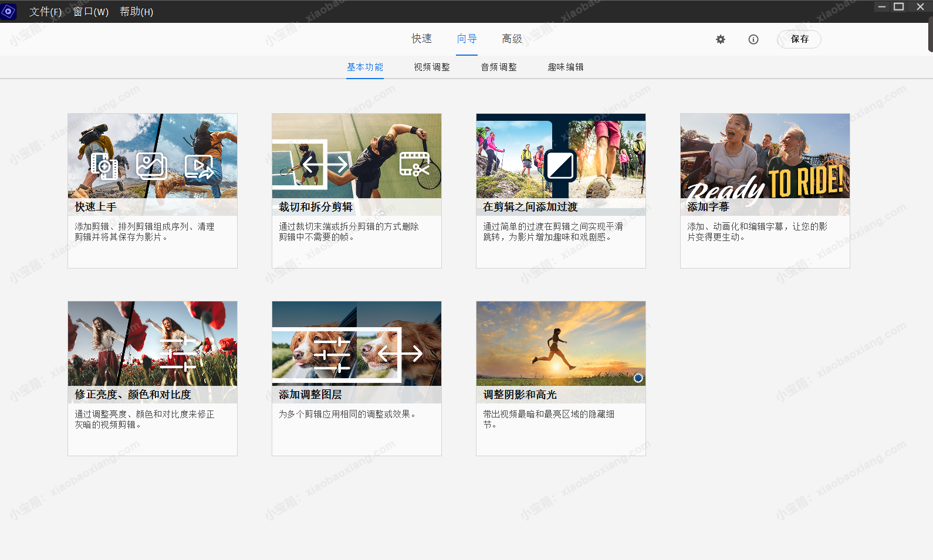Open the 添加调整图层 guided edit card
This screenshot has height=560, width=933.
[356, 378]
